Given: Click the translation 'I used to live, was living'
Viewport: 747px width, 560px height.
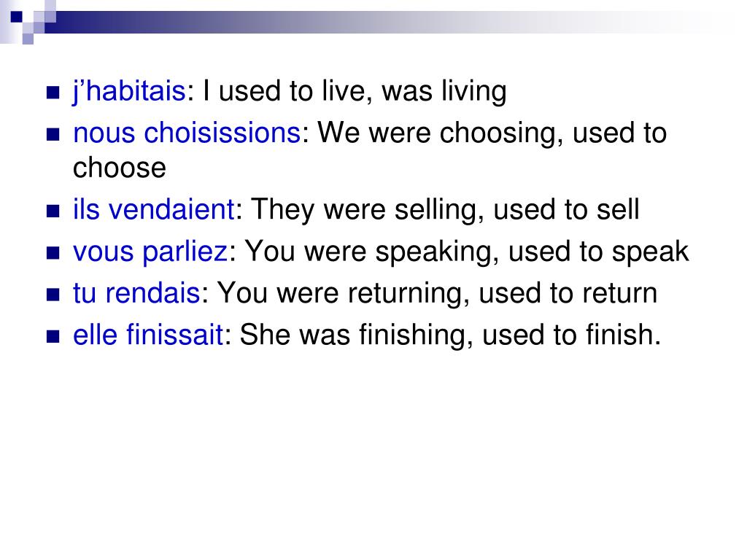Looking at the screenshot, I should [x=355, y=91].
